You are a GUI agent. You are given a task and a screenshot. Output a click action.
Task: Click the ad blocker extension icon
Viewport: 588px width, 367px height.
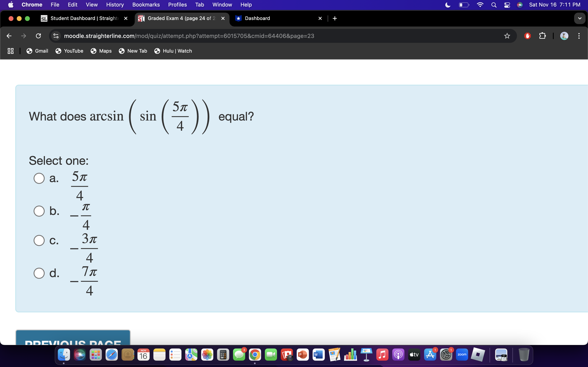[528, 36]
